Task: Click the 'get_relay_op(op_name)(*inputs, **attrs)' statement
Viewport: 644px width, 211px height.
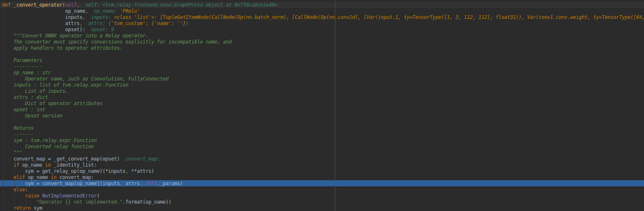Action: 98,171
